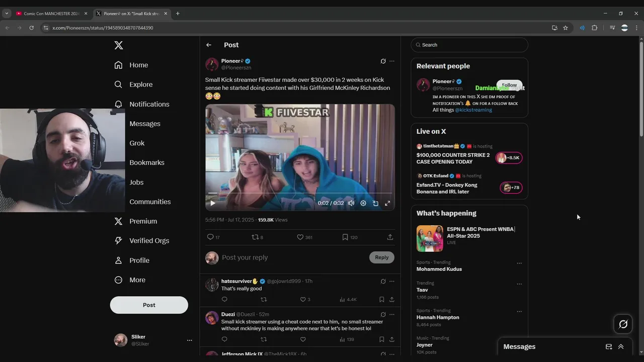
Task: Open Notifications in sidebar
Action: [x=142, y=104]
